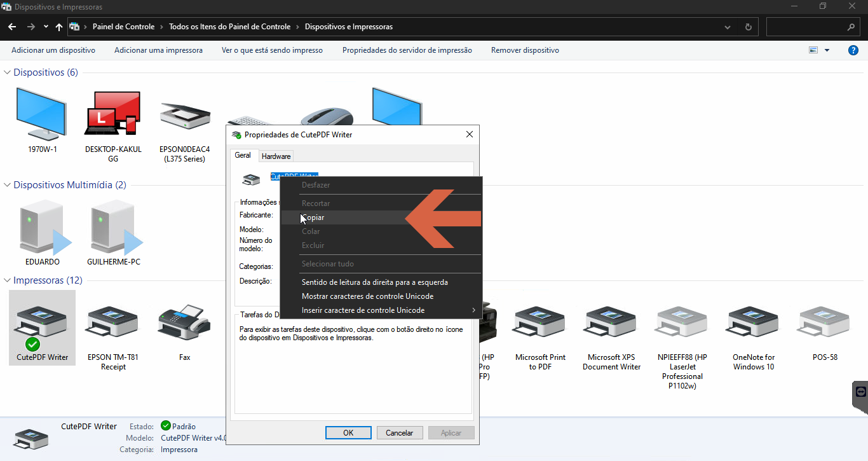Screen dimensions: 868x461
Task: Switch to the Geral tab
Action: (243, 155)
